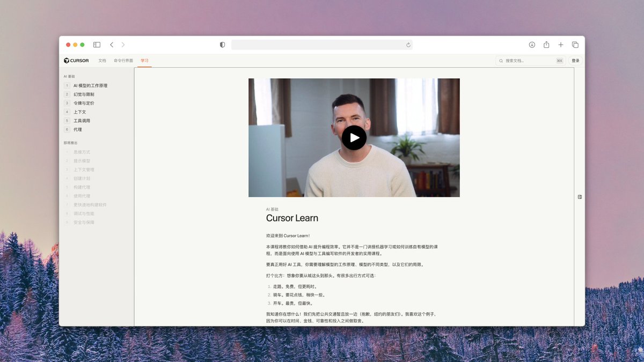Viewport: 644px width, 362px height.
Task: Click the upcoming item 调试与性能
Action: click(84, 213)
